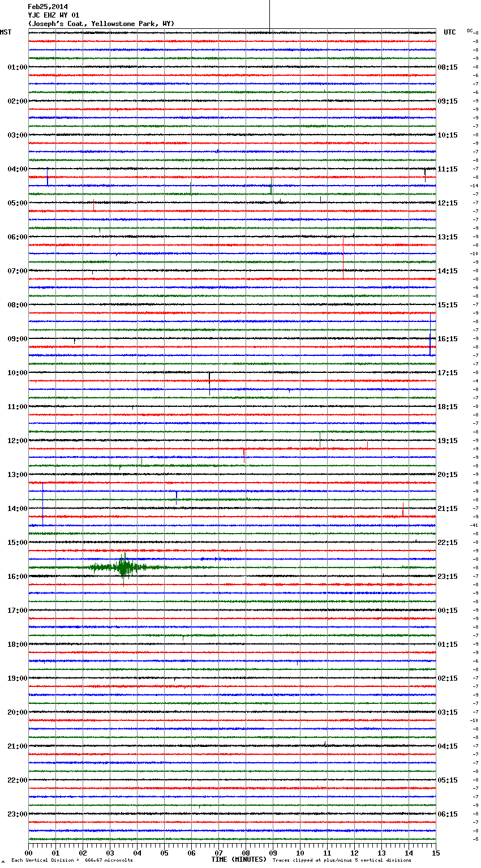Select minute tick 05 on the time axis
Image resolution: width=481 pixels, height=868 pixels.
click(x=165, y=853)
